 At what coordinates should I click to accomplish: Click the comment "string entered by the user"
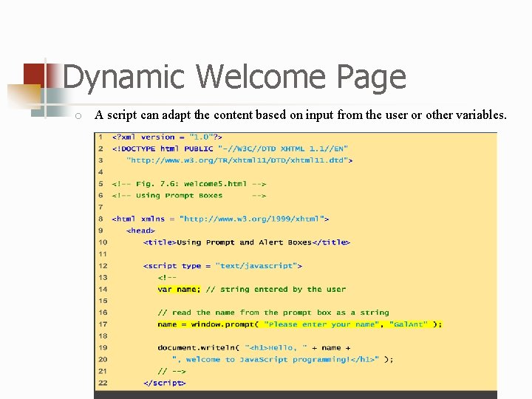pyautogui.click(x=276, y=289)
